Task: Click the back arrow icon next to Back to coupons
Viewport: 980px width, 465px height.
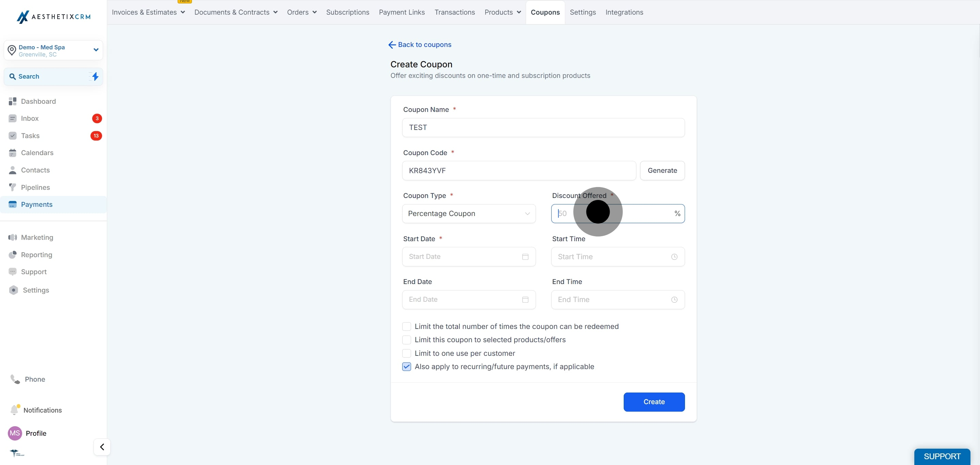Action: click(x=392, y=45)
